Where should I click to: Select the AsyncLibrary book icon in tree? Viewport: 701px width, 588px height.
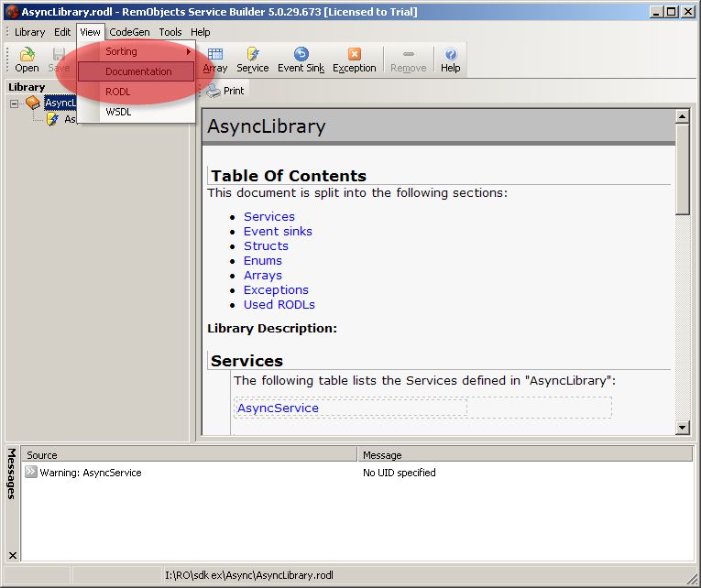coord(33,103)
